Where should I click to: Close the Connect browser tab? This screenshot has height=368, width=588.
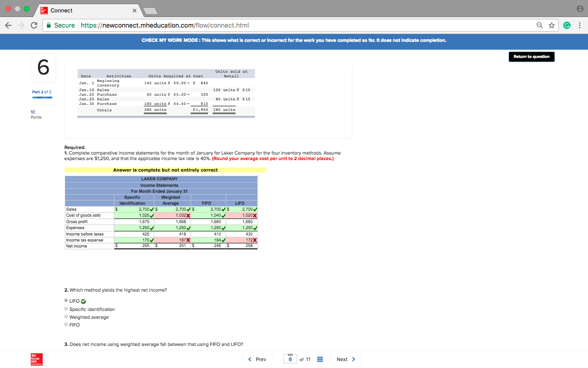pos(134,11)
